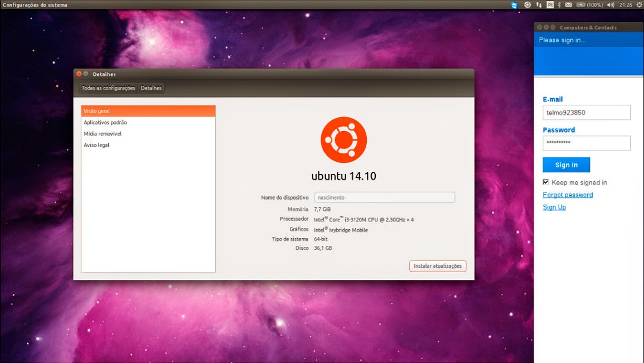
Task: Open the sound volume indicator
Action: click(611, 5)
